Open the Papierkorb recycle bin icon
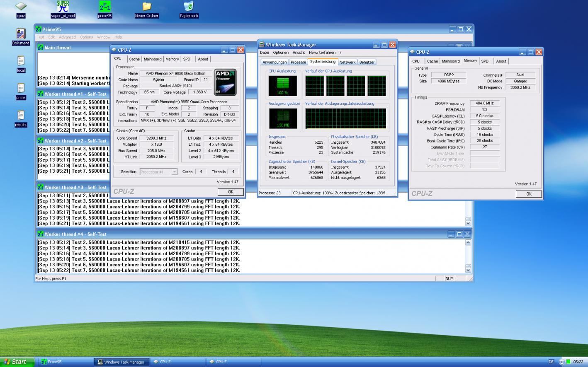This screenshot has width=588, height=367. coord(189,7)
